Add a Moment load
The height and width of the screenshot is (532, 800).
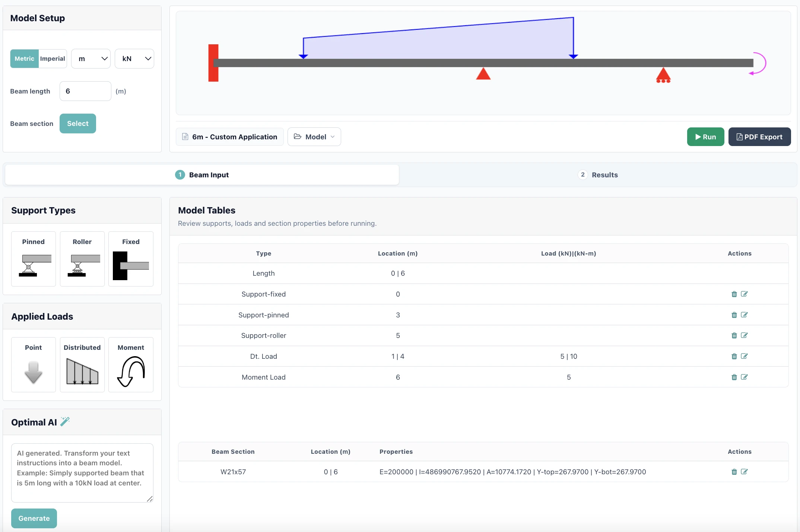point(131,365)
